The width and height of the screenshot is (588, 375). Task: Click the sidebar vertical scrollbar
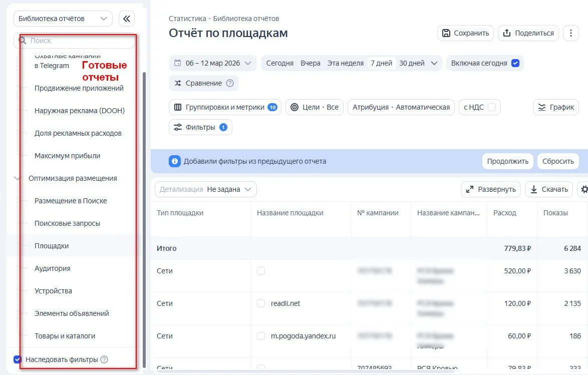pyautogui.click(x=144, y=219)
